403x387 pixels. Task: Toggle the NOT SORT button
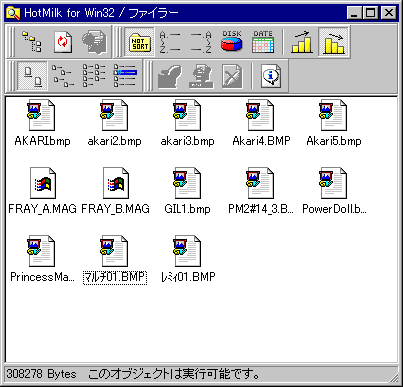(x=140, y=42)
